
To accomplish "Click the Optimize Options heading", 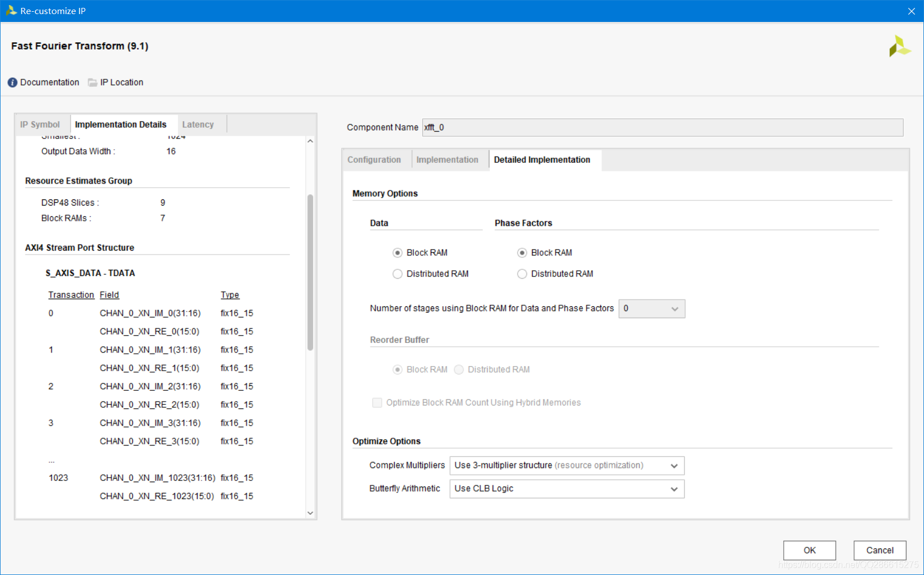I will (386, 442).
